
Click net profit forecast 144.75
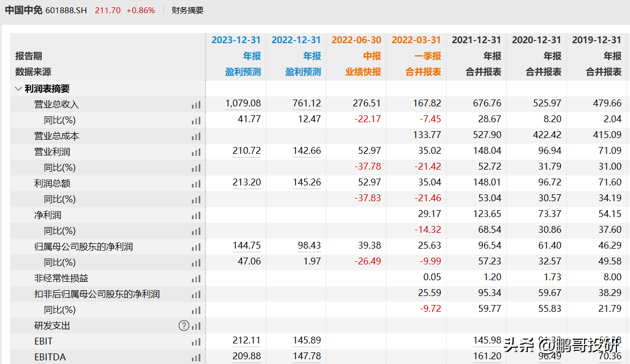click(x=247, y=245)
